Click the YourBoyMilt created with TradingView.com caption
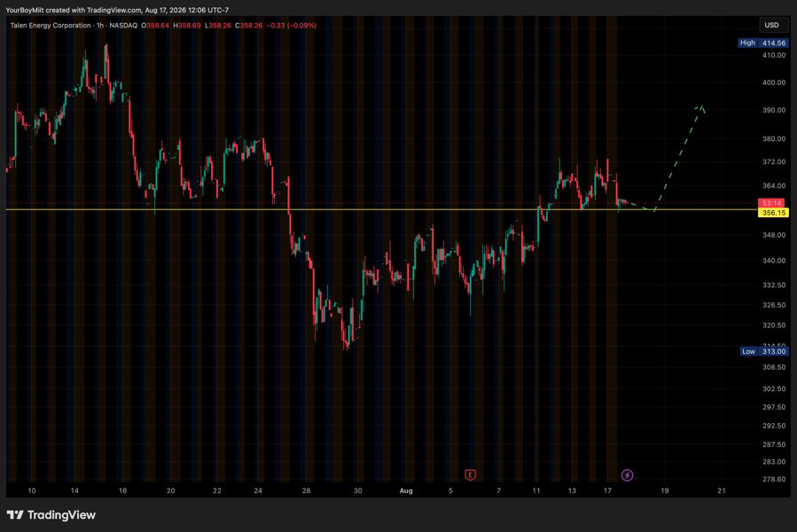797x532 pixels. [117, 10]
